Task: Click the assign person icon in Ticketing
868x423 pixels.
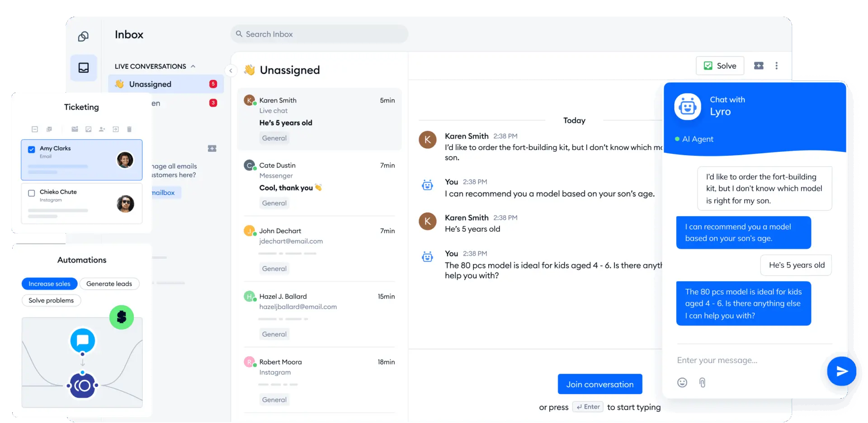Action: tap(102, 129)
